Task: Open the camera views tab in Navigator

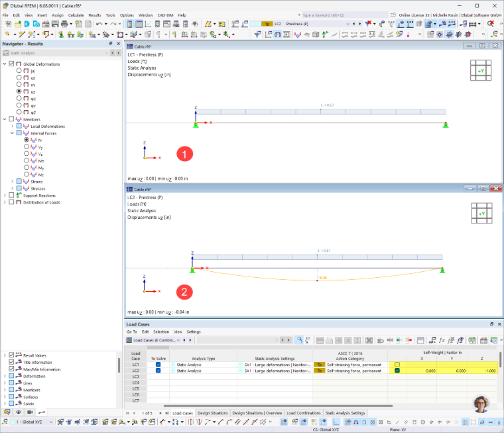Action: click(x=30, y=412)
